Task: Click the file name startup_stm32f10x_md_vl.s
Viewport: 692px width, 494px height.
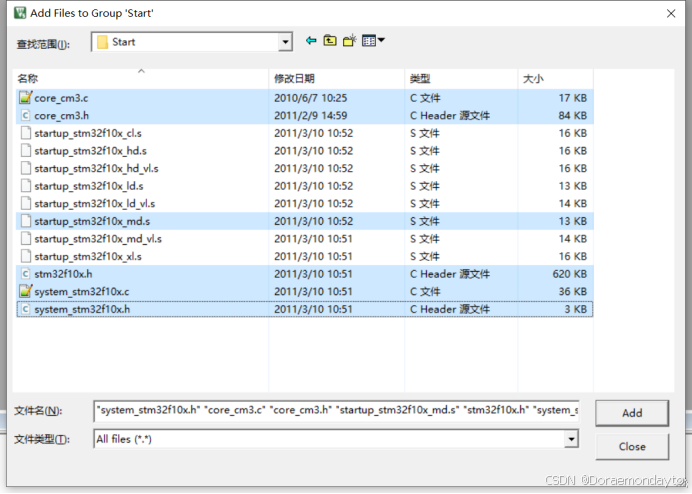Action: click(98, 239)
